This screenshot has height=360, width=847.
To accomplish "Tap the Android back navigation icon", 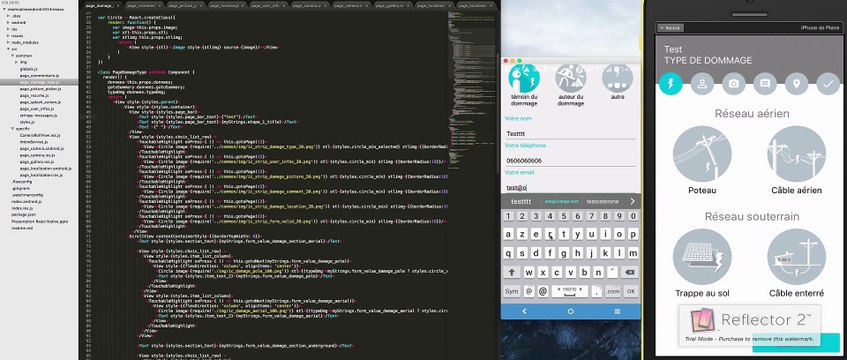I will click(x=523, y=311).
